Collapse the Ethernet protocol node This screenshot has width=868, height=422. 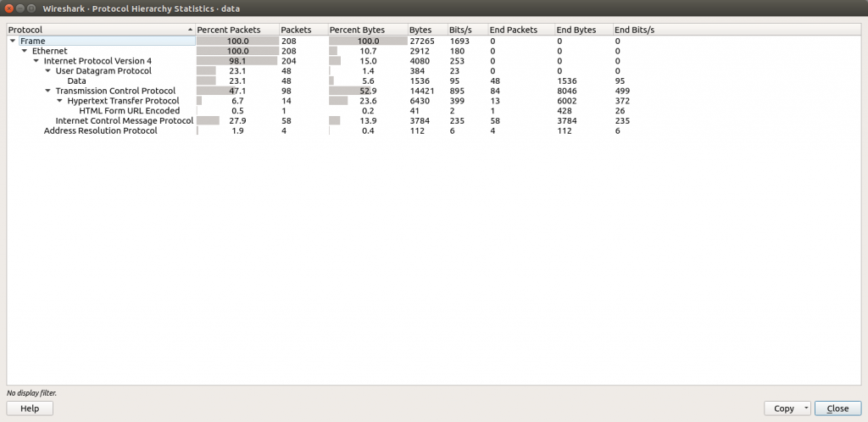(25, 51)
